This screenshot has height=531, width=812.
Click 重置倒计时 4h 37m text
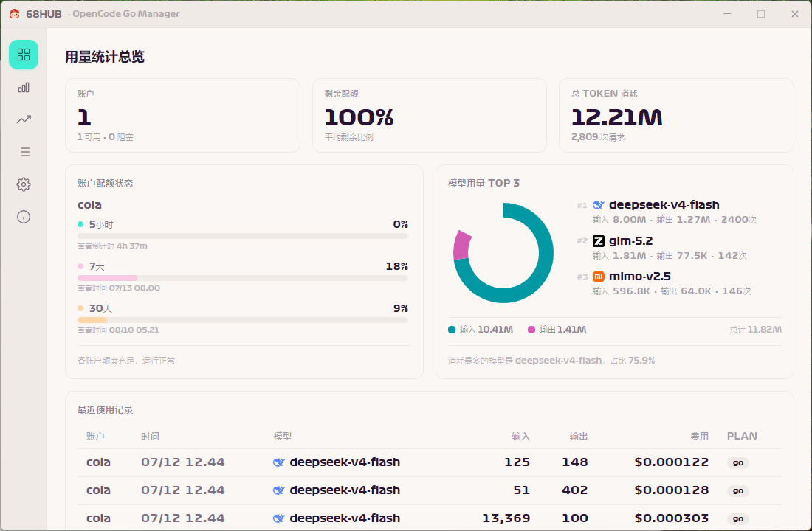[112, 246]
